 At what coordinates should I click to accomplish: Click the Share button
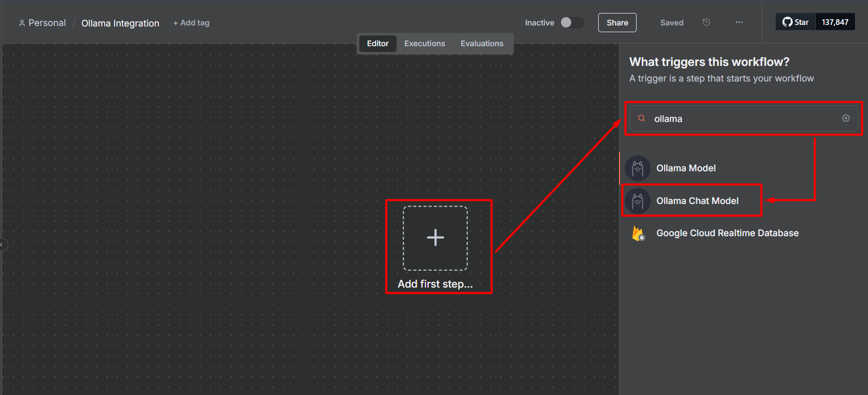click(x=617, y=22)
